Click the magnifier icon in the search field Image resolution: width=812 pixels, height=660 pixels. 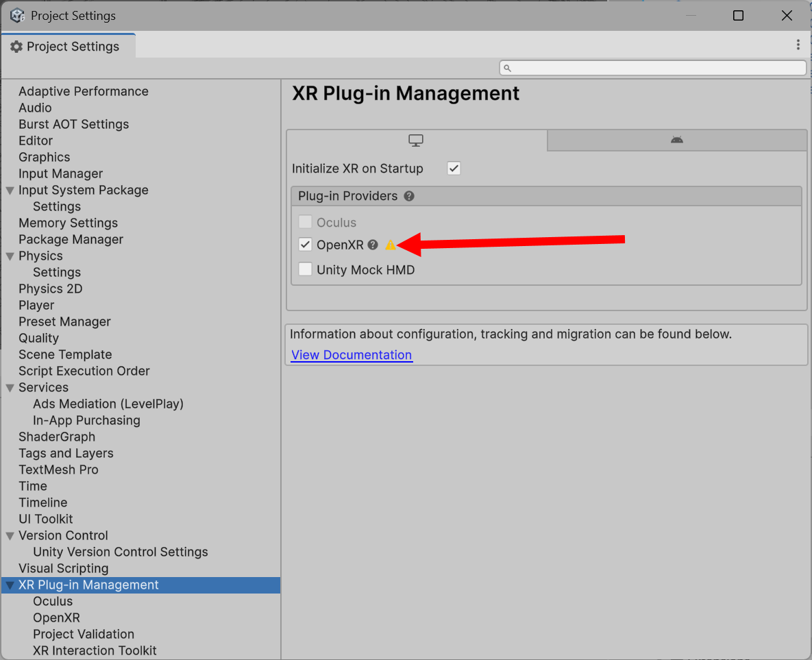508,68
